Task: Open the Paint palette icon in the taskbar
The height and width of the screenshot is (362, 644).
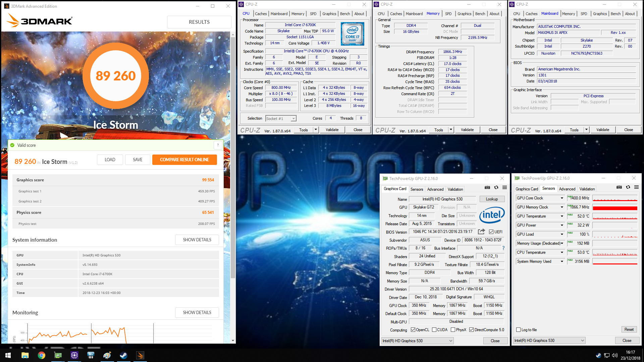Action: (107, 355)
